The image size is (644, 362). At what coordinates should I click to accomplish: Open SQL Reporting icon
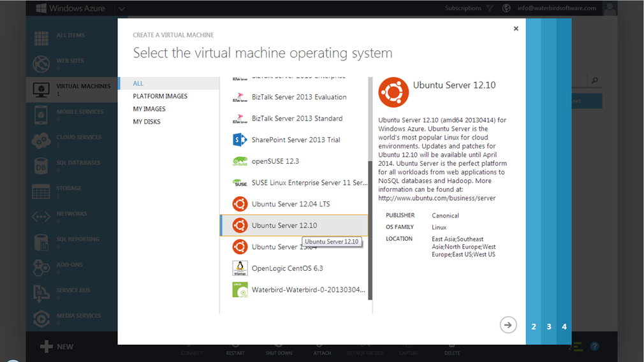[41, 242]
